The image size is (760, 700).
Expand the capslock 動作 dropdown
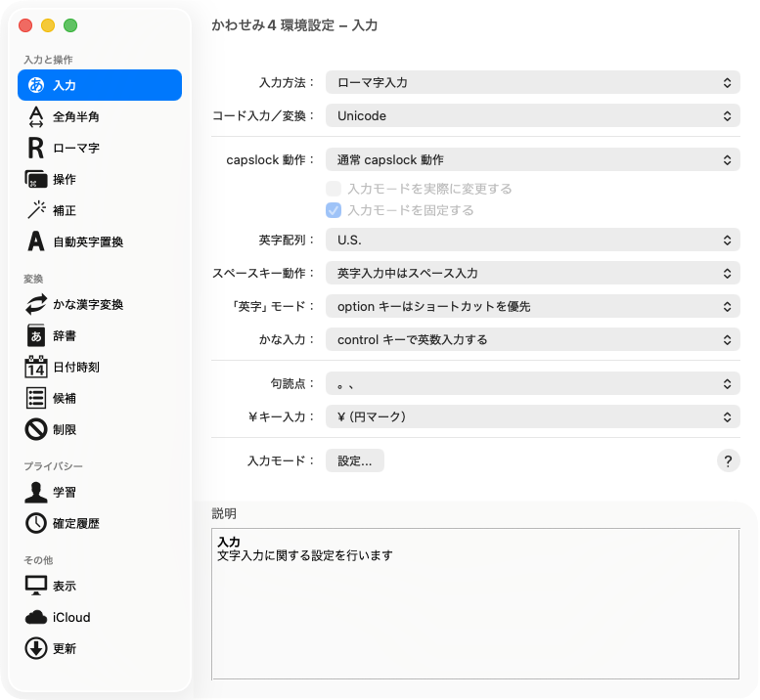[x=532, y=159]
